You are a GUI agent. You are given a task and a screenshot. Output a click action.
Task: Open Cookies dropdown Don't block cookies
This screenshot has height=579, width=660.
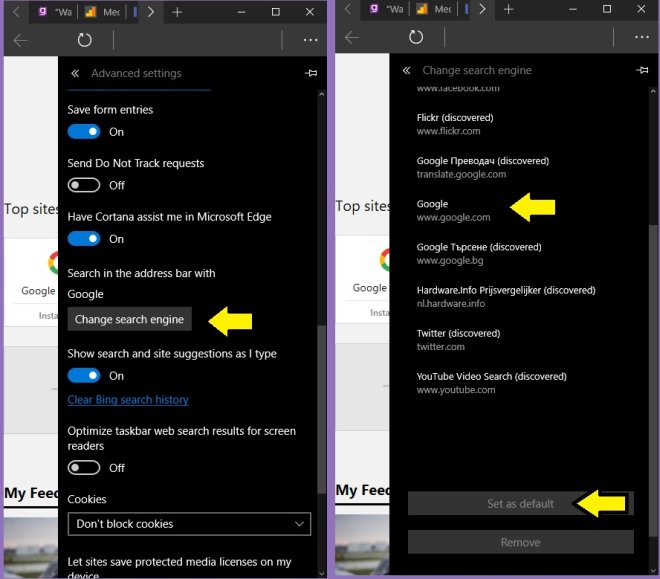(x=189, y=524)
